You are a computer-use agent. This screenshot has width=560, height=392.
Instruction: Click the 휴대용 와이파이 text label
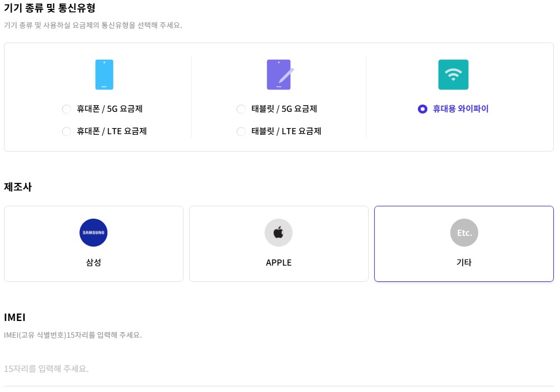point(459,109)
